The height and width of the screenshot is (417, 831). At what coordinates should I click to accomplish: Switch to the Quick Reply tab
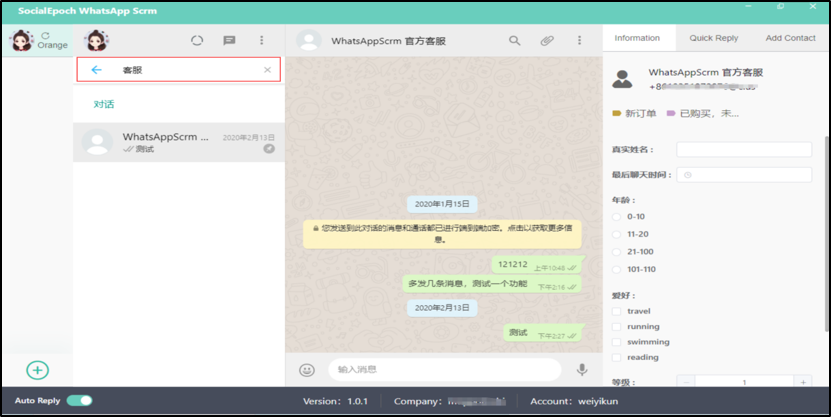pyautogui.click(x=713, y=38)
